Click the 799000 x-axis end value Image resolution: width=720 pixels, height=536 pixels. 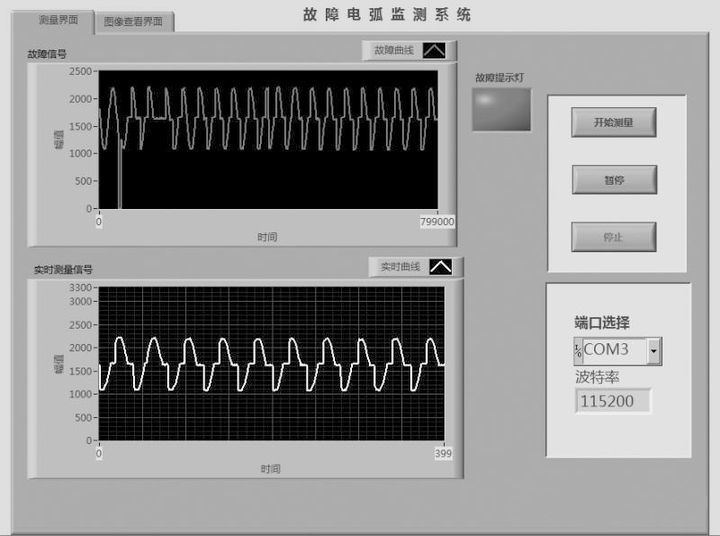(x=436, y=222)
